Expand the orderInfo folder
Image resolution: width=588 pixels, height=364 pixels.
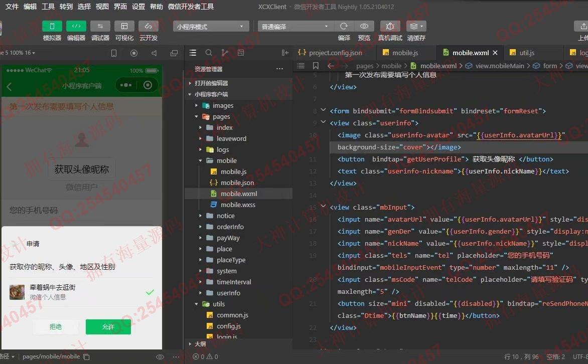click(x=238, y=227)
